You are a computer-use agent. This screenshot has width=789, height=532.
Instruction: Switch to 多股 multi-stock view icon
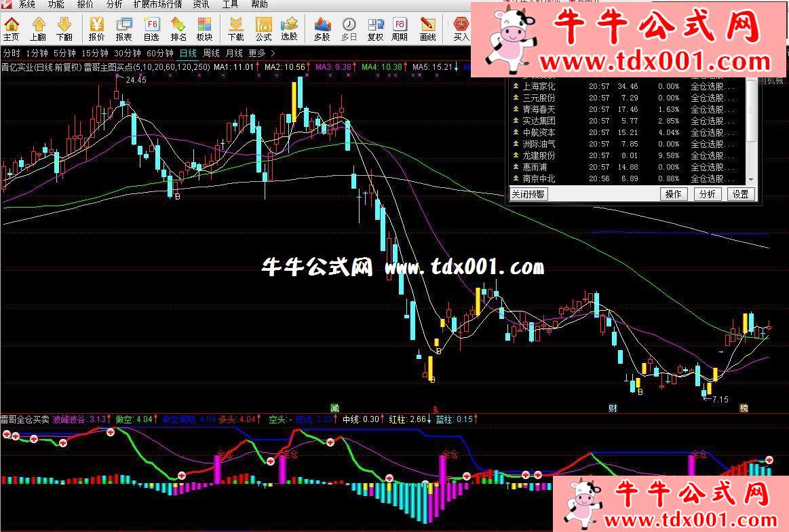click(x=322, y=29)
